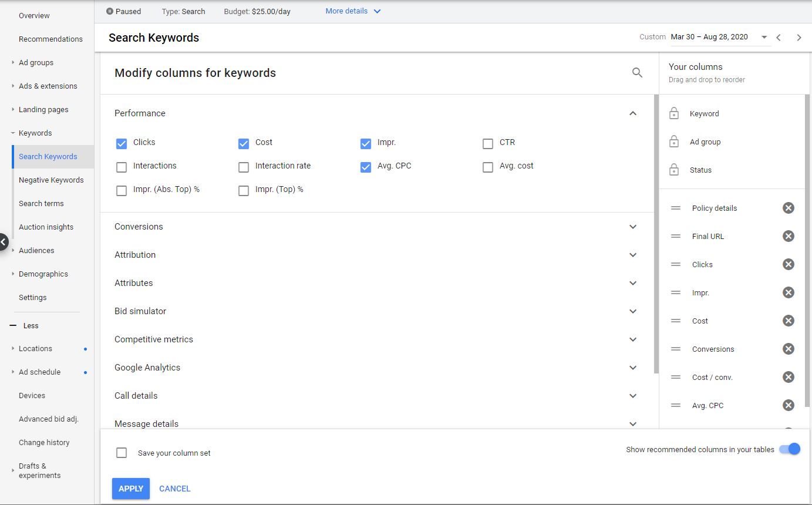Click the CANCEL button
Screen dimensions: 812x505
click(175, 489)
